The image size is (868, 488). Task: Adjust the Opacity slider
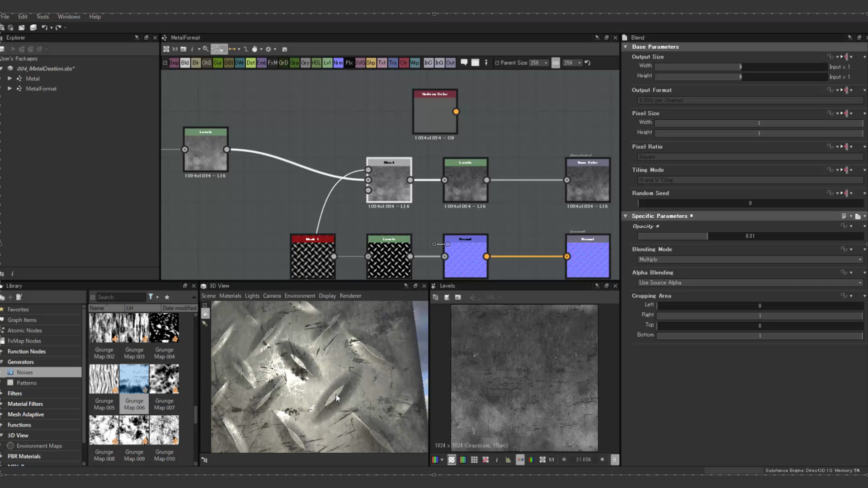(708, 236)
